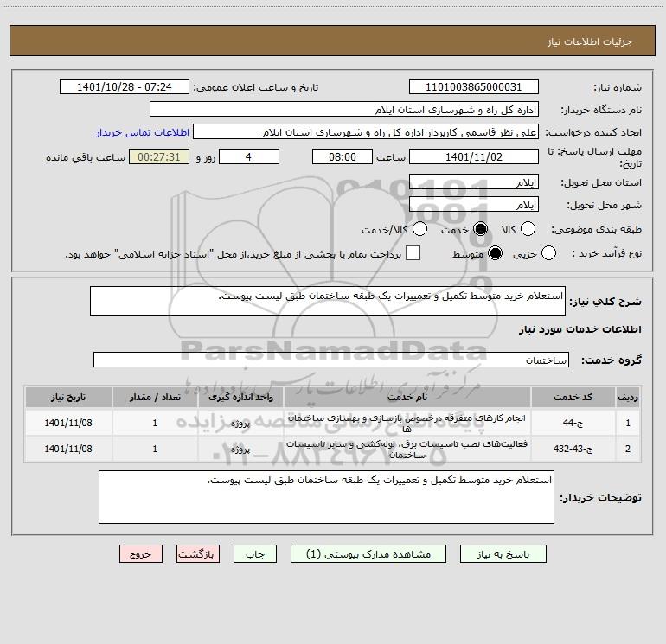Click the ساعت باقی مانده label
Screen dimensions: 666x644
click(x=86, y=157)
